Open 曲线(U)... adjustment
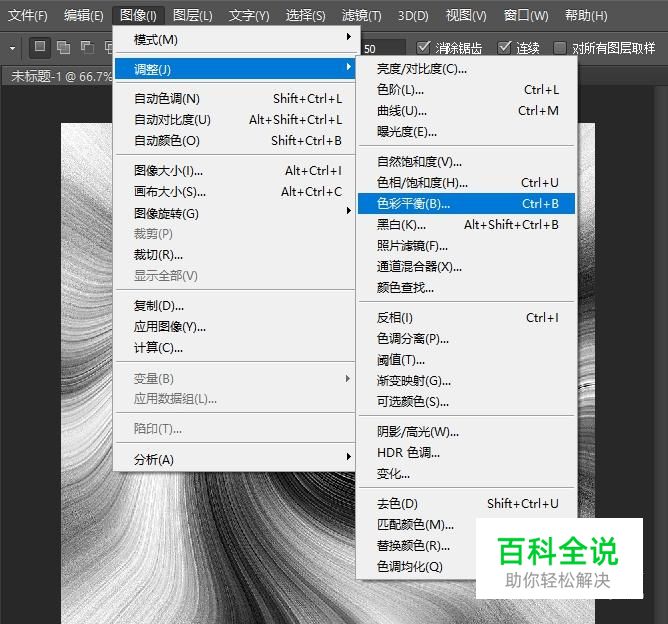 pos(466,111)
